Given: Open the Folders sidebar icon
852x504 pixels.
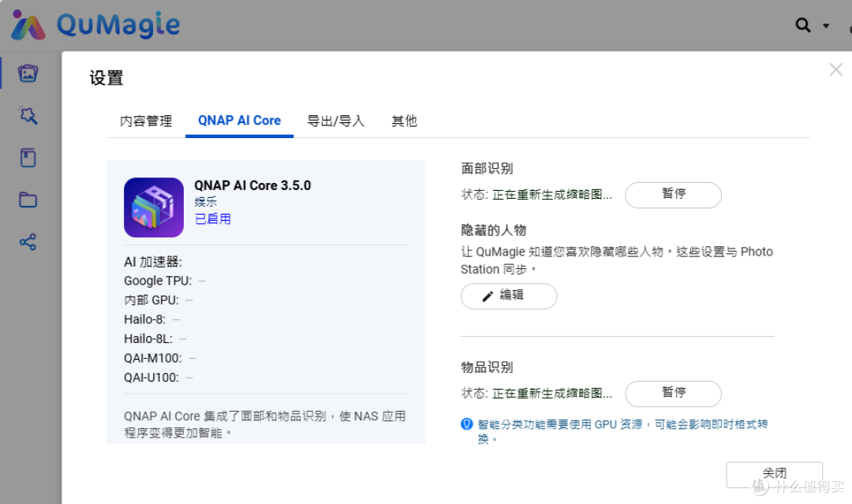Looking at the screenshot, I should tap(28, 200).
